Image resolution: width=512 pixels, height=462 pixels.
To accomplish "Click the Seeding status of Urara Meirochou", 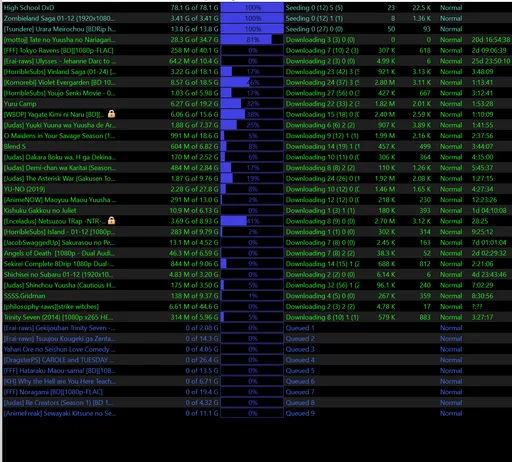I will click(x=314, y=29).
